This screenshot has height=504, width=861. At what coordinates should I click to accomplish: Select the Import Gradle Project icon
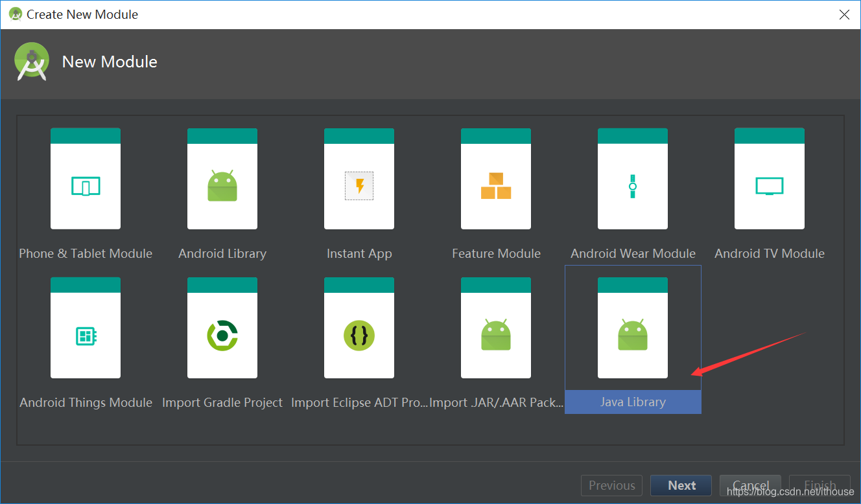(222, 328)
